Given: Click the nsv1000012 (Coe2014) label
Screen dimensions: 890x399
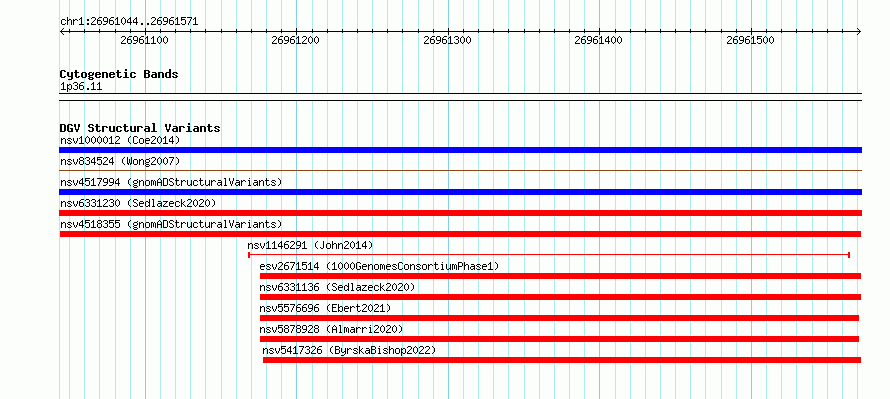Looking at the screenshot, I should coord(120,140).
